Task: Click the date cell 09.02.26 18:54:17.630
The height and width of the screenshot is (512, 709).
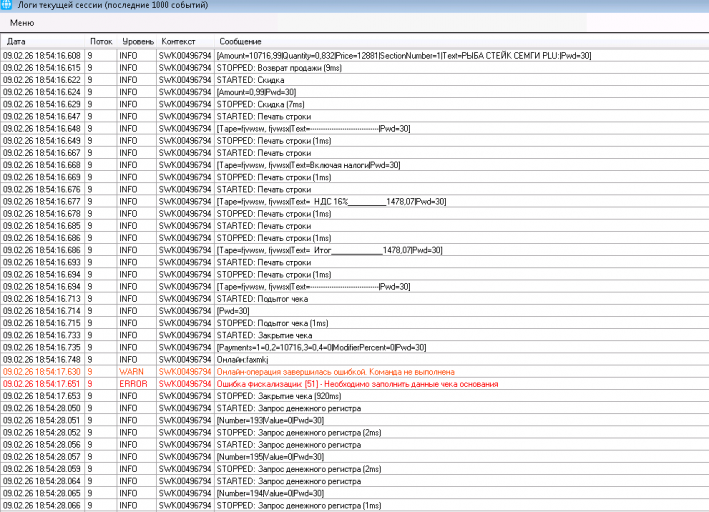Action: click(42, 372)
